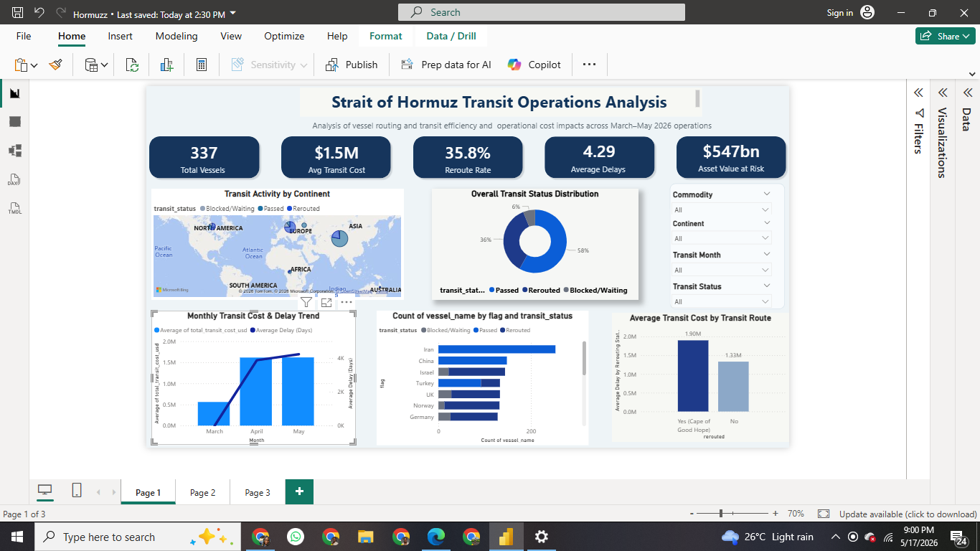Open more options ellipsis on the selected visual

347,302
